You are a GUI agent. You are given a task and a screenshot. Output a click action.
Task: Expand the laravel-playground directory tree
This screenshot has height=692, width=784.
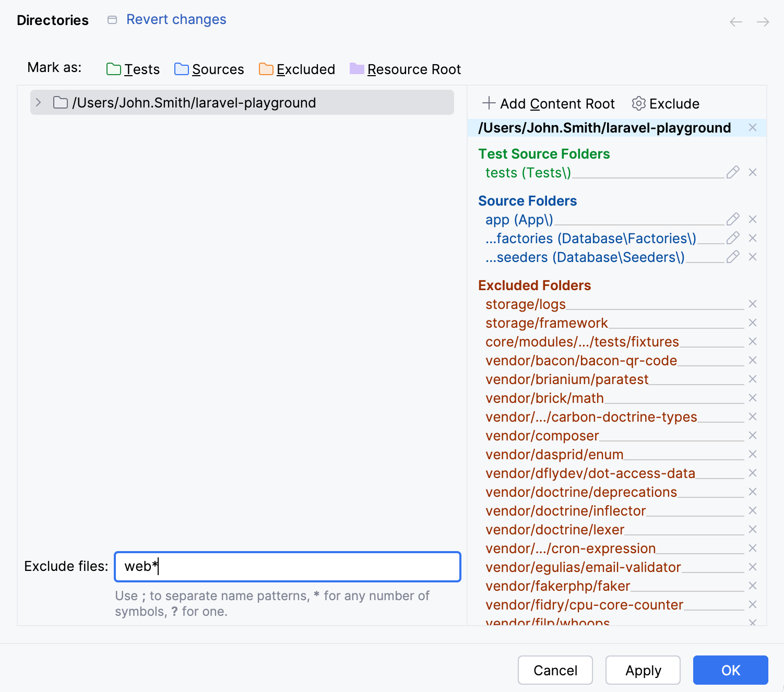pyautogui.click(x=38, y=102)
